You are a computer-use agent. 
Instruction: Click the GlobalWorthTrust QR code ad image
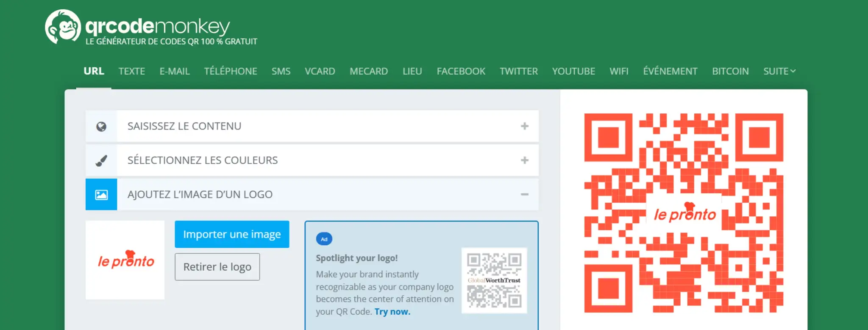point(494,281)
